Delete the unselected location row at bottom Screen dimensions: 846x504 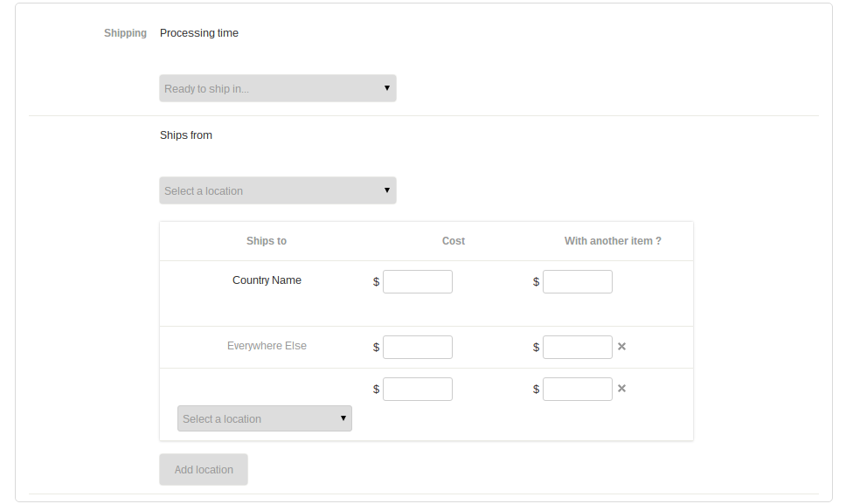(x=621, y=389)
